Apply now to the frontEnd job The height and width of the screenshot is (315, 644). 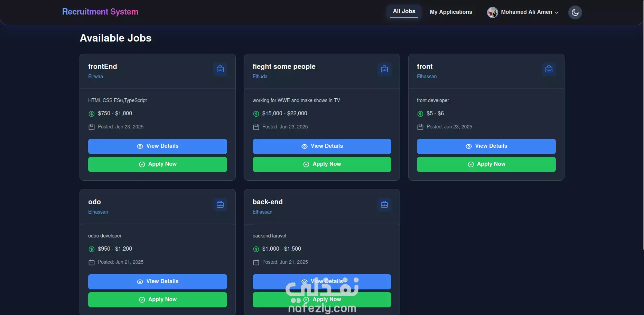(x=158, y=164)
